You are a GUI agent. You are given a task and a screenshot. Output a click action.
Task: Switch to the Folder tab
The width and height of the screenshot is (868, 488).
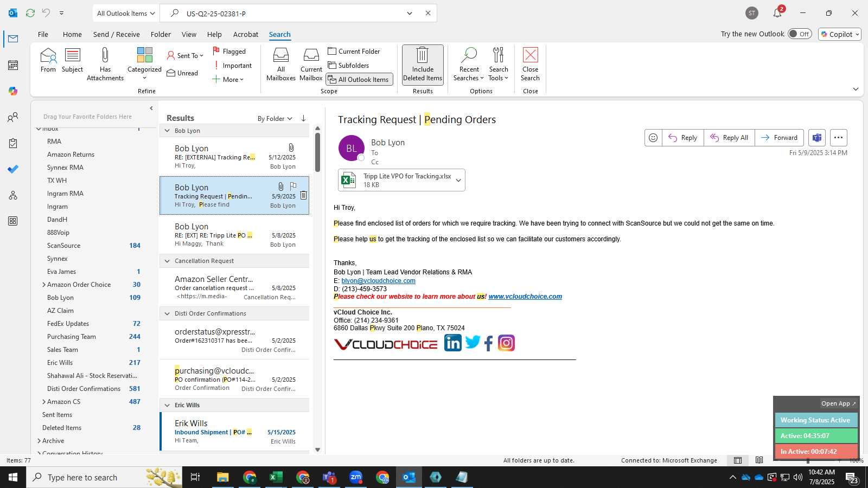point(161,34)
